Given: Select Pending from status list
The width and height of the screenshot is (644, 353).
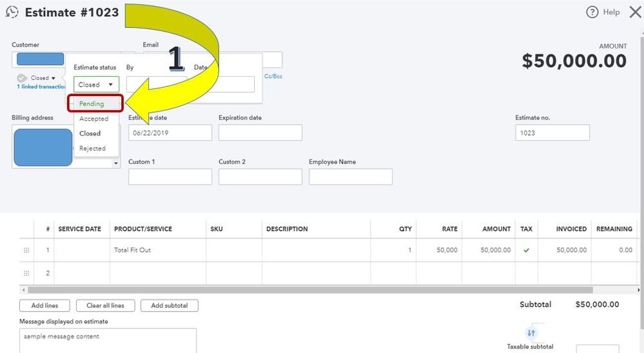Looking at the screenshot, I should tap(92, 103).
